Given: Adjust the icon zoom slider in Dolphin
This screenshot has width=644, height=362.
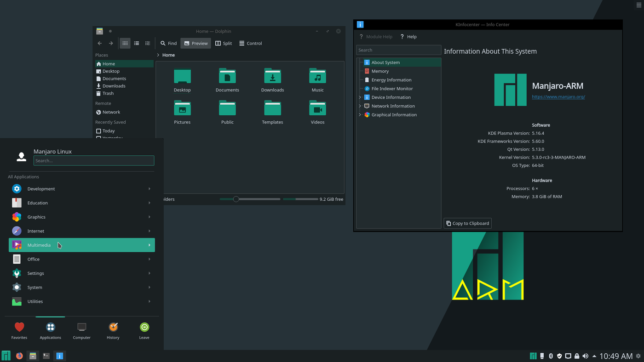Looking at the screenshot, I should point(237,199).
